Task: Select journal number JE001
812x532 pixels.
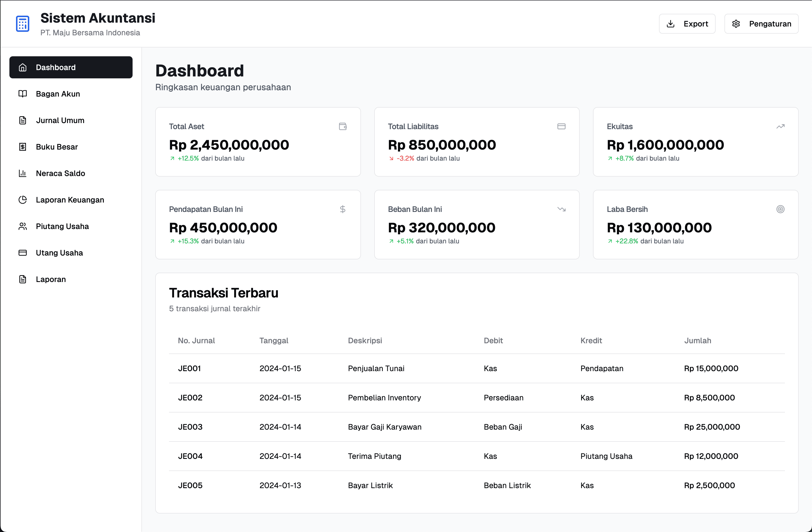Action: 189,368
